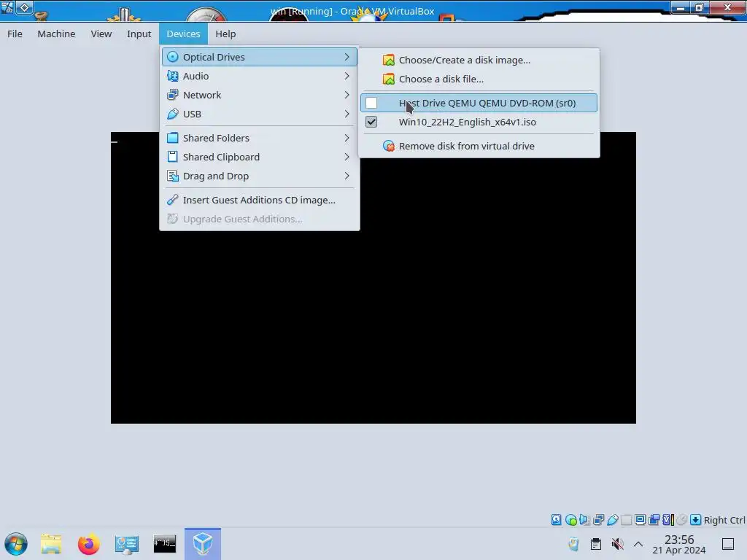
Task: Click the audio status bar icon
Action: pyautogui.click(x=584, y=519)
